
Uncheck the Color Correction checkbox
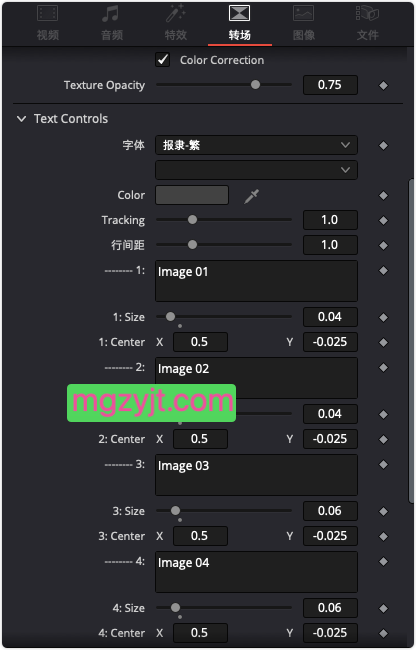(x=162, y=60)
